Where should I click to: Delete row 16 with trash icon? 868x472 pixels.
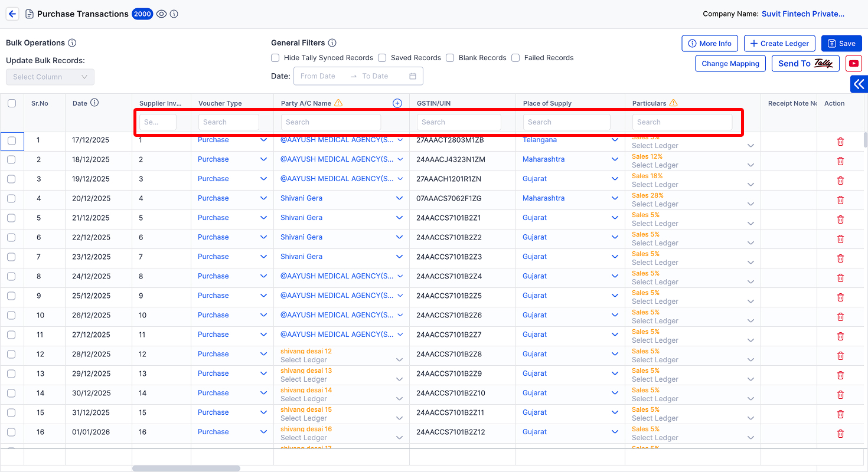point(840,434)
